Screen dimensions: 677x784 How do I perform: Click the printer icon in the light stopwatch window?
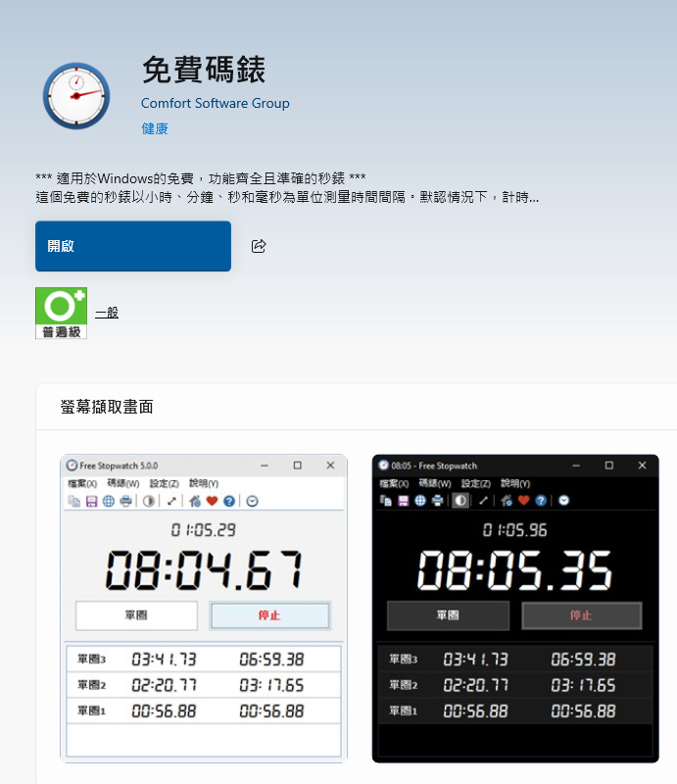pos(125,501)
